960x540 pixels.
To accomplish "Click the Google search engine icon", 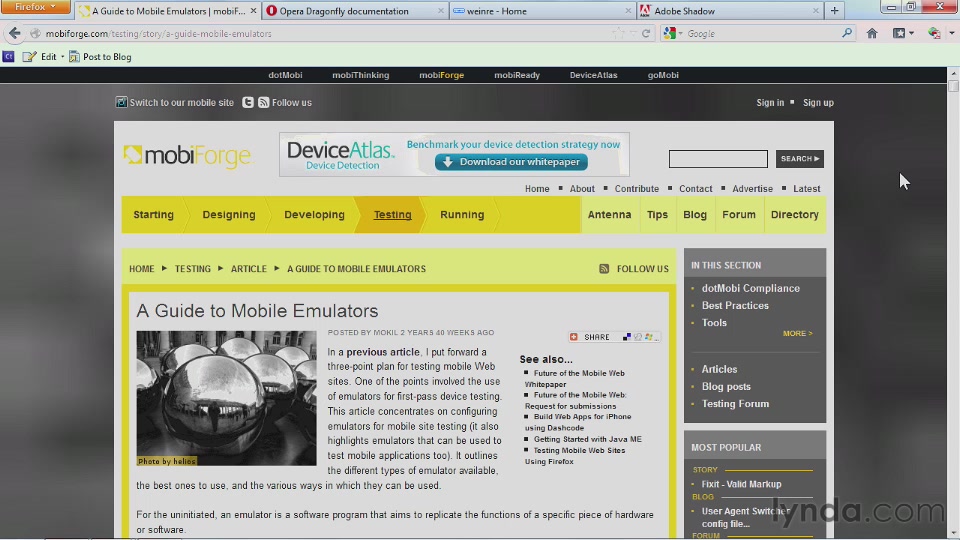I will pyautogui.click(x=669, y=34).
